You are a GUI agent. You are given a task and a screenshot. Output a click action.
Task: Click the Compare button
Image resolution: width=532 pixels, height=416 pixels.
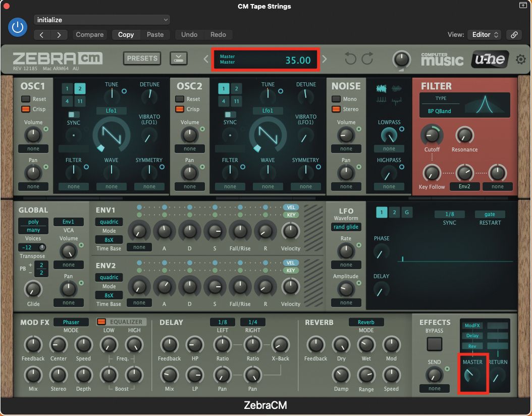pyautogui.click(x=90, y=35)
